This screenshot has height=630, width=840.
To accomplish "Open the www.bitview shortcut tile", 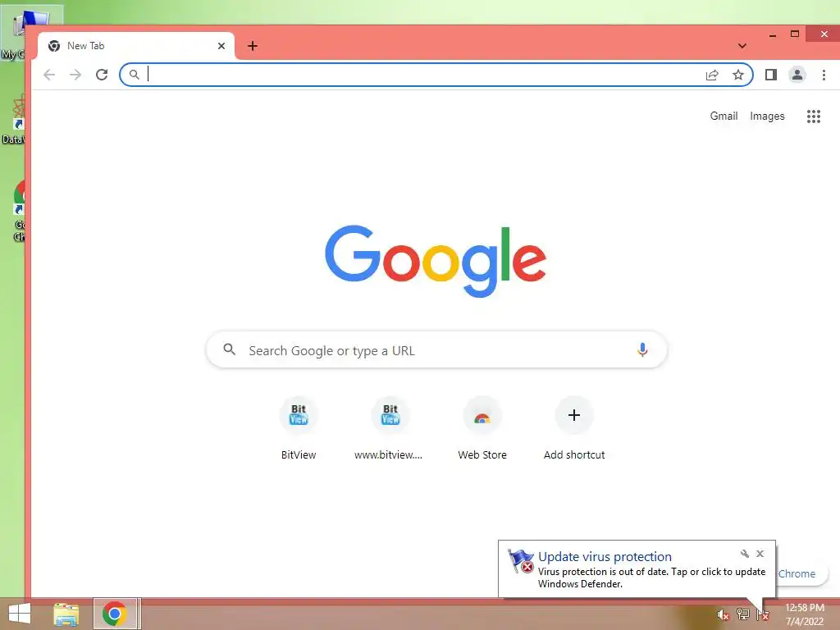I will 390,427.
